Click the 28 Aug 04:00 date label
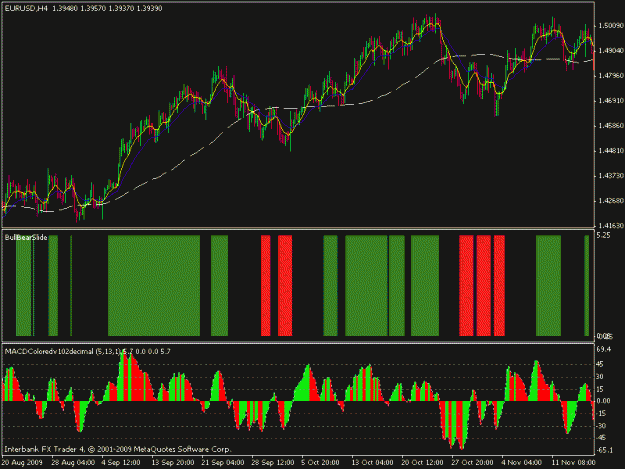The height and width of the screenshot is (469, 625). (73, 463)
